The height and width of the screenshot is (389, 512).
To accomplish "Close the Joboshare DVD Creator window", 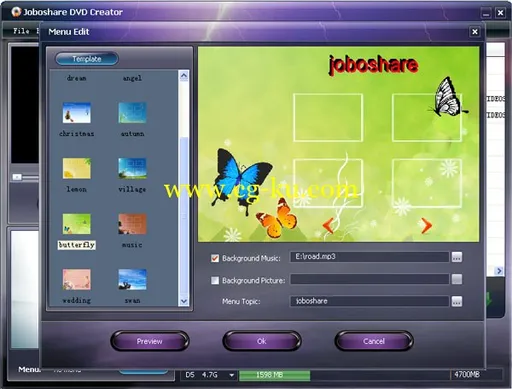I will coord(500,13).
